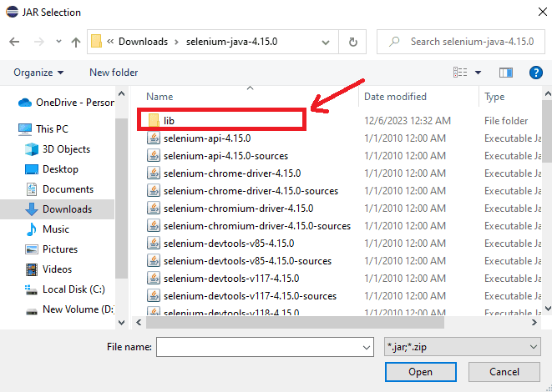Click the Open button
This screenshot has height=392, width=552.
tap(420, 372)
